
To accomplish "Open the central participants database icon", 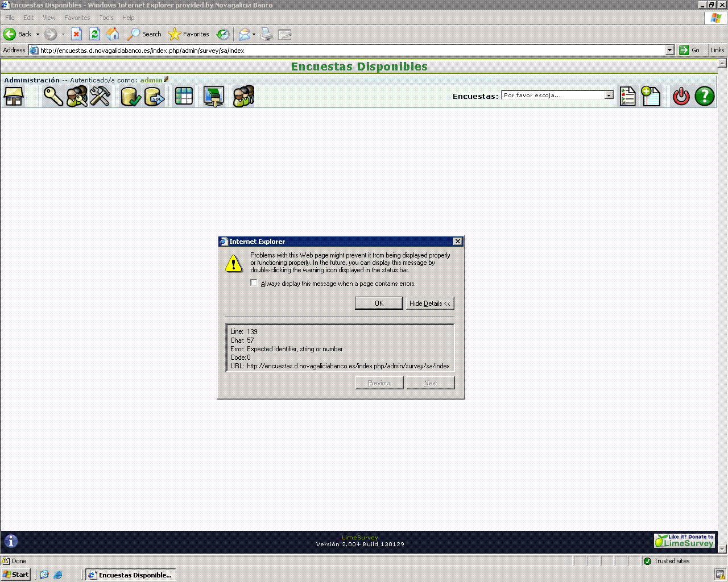I will point(244,96).
